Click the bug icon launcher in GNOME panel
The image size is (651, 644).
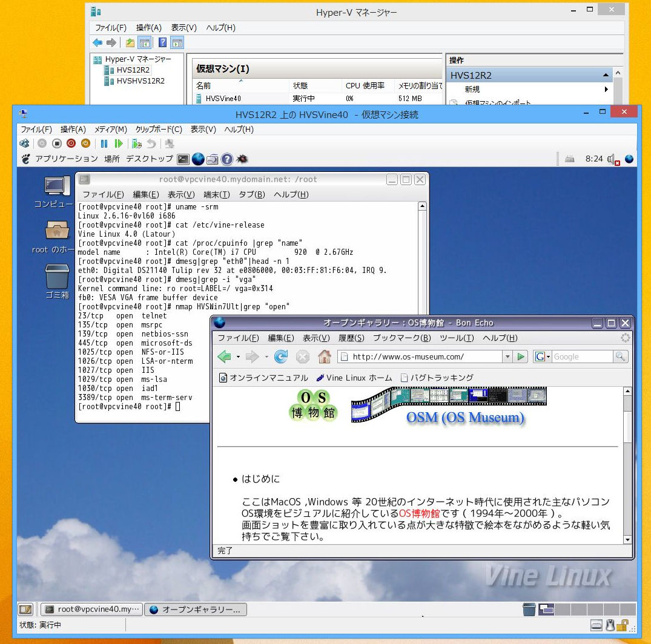click(x=242, y=159)
